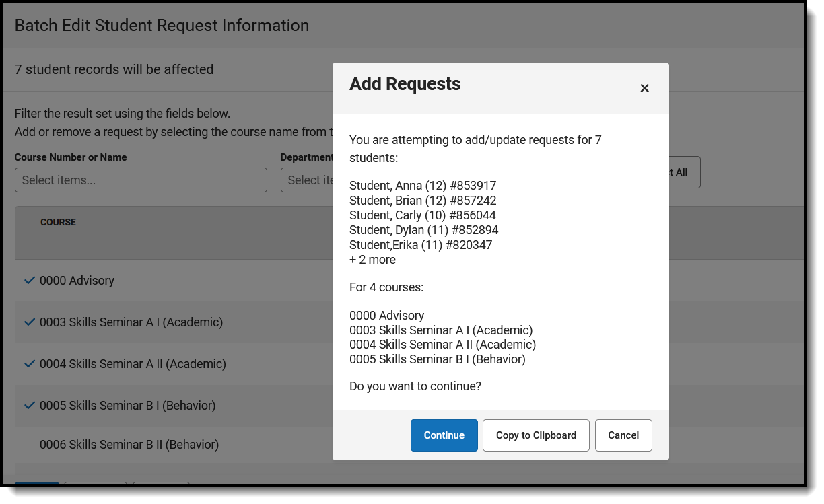This screenshot has height=504, width=824.
Task: Open the Department filter selector
Action: tap(306, 180)
